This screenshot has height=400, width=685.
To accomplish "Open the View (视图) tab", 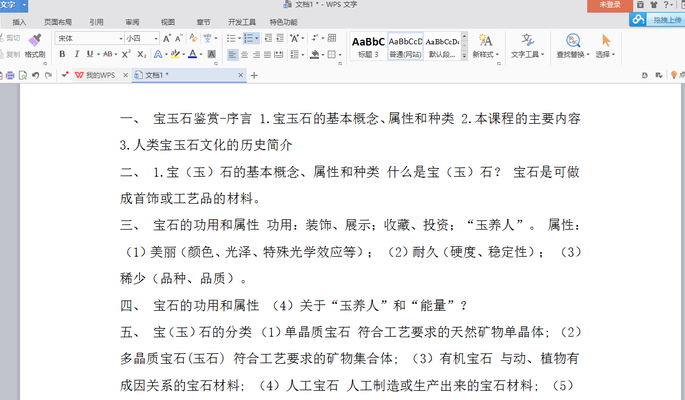I will [x=168, y=22].
